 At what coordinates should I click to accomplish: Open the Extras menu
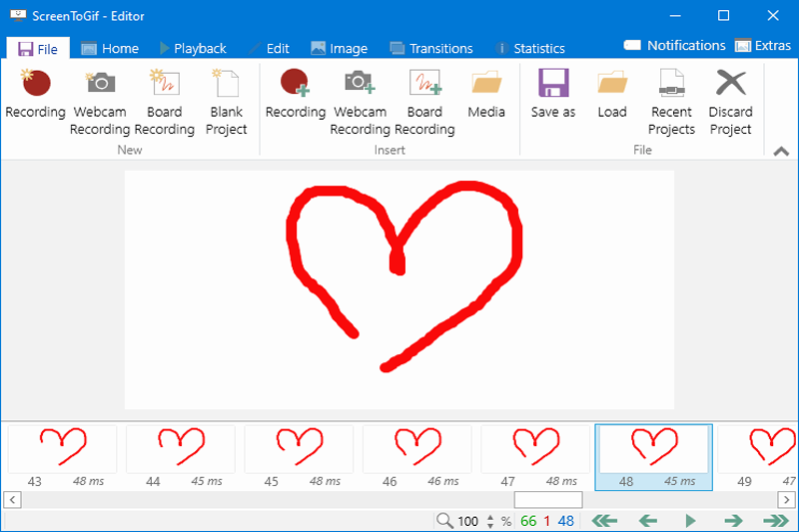(x=763, y=45)
